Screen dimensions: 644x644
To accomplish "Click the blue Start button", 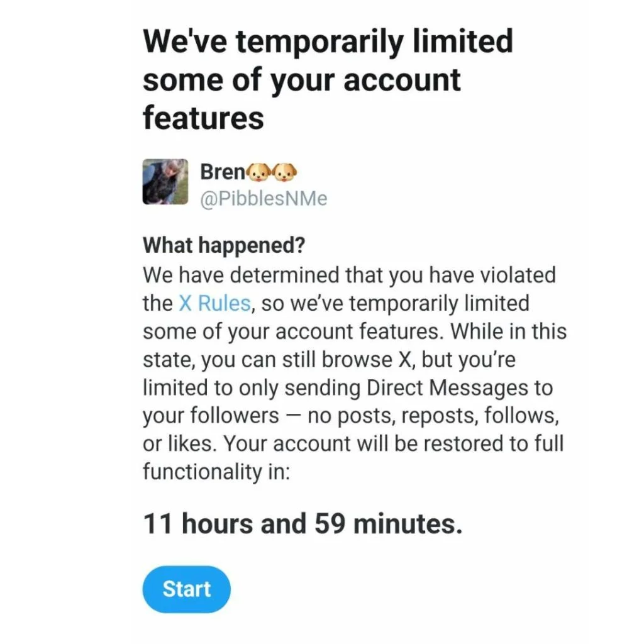I will 186,589.
